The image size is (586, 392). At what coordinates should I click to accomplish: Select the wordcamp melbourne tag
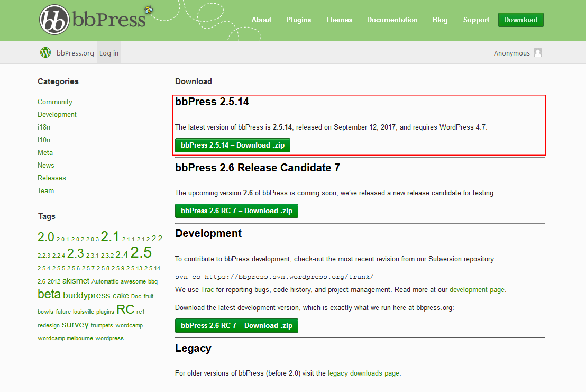66,338
